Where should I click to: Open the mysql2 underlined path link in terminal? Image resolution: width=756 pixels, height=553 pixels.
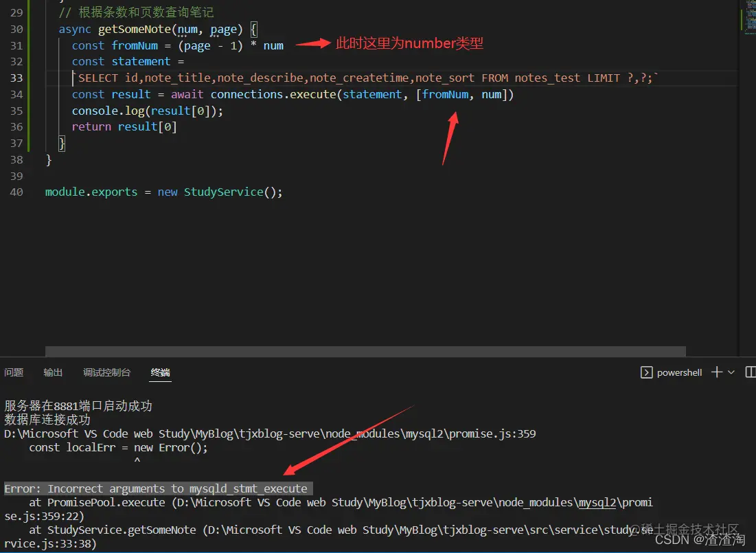pos(597,502)
